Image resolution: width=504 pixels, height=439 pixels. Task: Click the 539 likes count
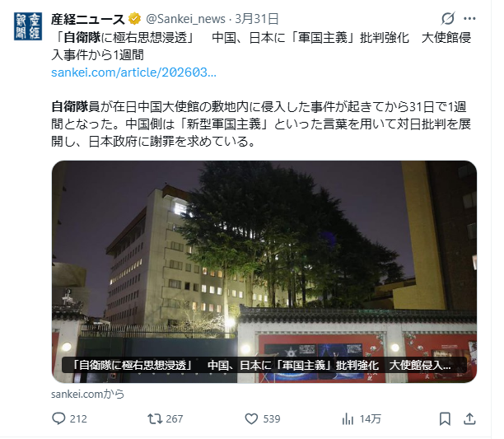pyautogui.click(x=272, y=419)
